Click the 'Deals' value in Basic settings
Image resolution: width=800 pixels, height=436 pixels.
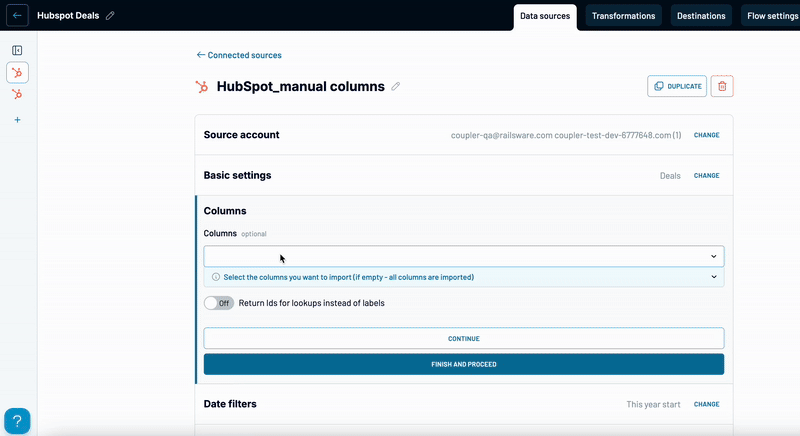[670, 176]
